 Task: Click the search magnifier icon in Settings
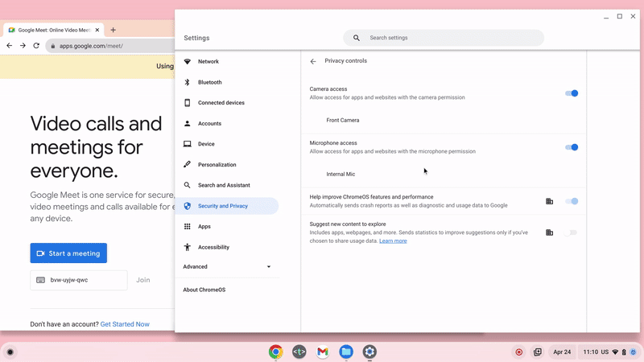[x=357, y=38]
